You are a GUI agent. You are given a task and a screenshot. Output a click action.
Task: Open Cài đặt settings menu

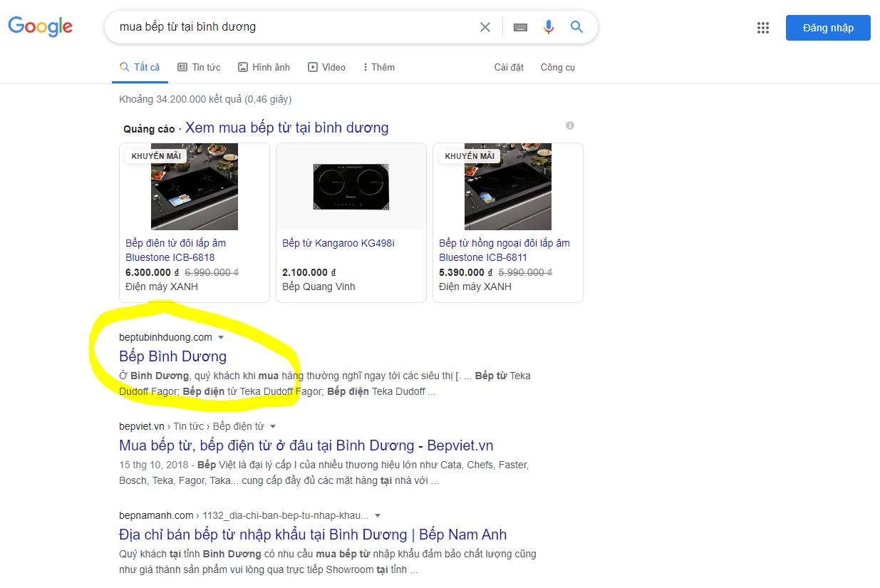point(509,67)
